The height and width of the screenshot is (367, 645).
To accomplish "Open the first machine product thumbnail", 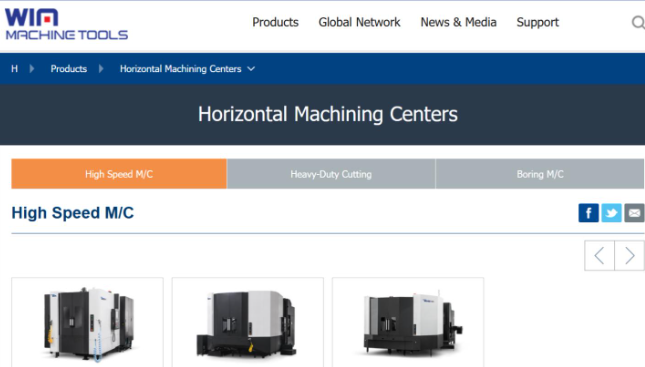I will pos(87,322).
